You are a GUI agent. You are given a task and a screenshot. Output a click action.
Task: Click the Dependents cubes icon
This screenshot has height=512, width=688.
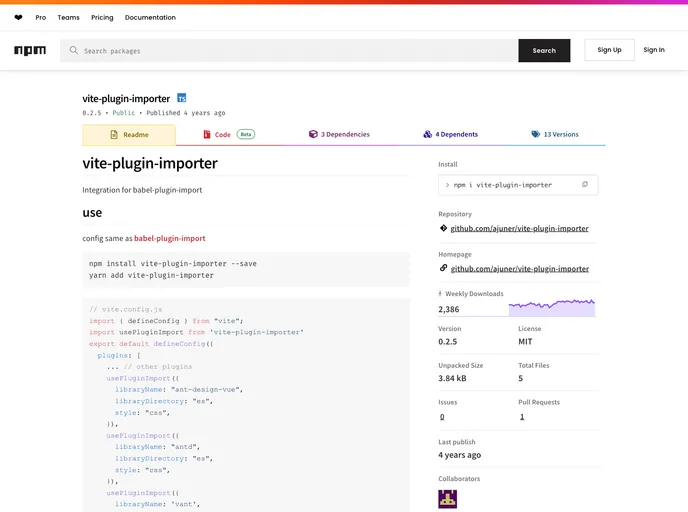(428, 134)
